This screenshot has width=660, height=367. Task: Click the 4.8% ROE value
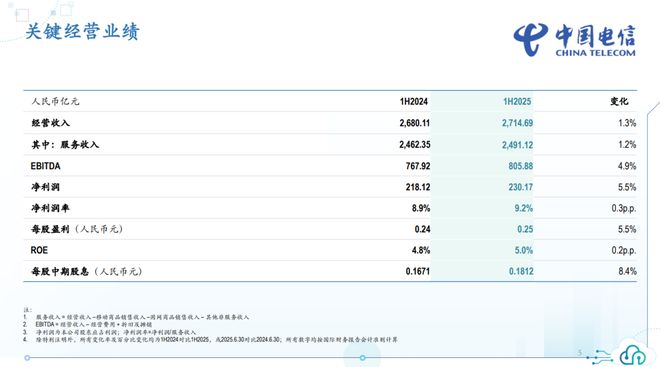click(x=421, y=250)
